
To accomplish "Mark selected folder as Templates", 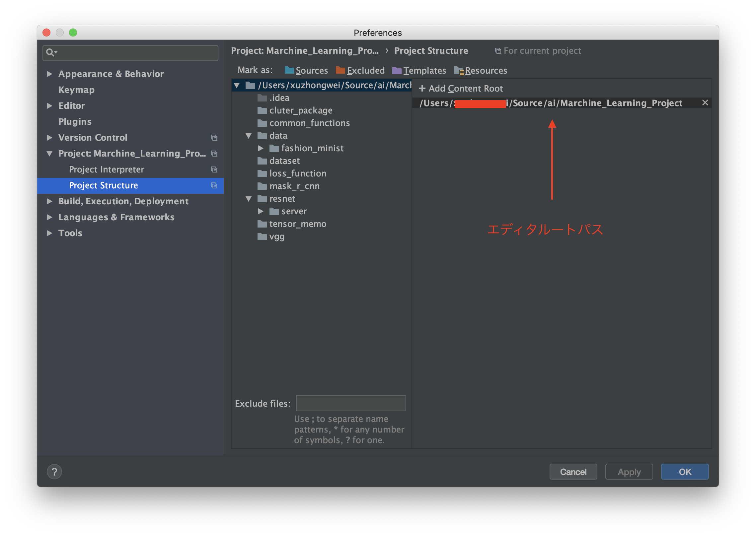I will point(424,70).
